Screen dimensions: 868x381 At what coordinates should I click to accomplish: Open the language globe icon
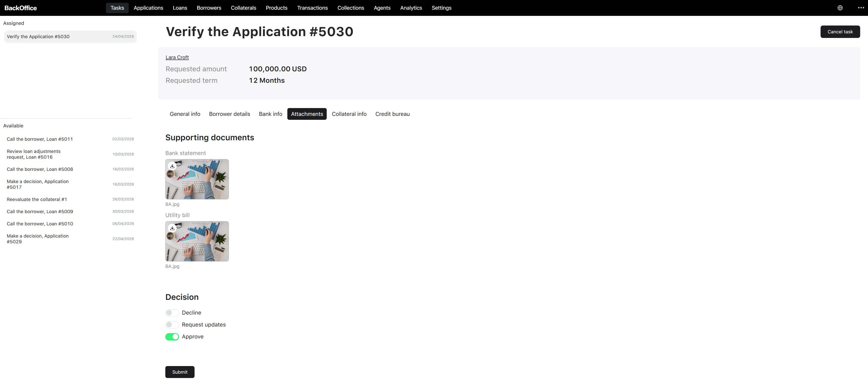840,8
